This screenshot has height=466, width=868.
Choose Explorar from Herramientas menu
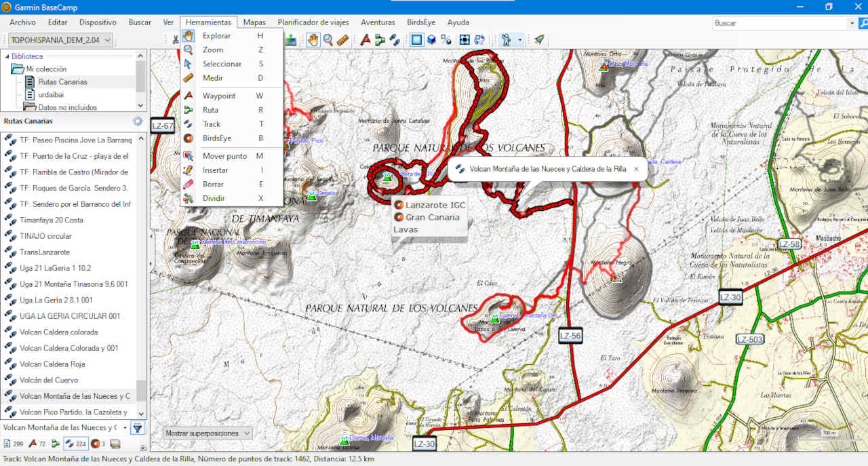point(232,35)
